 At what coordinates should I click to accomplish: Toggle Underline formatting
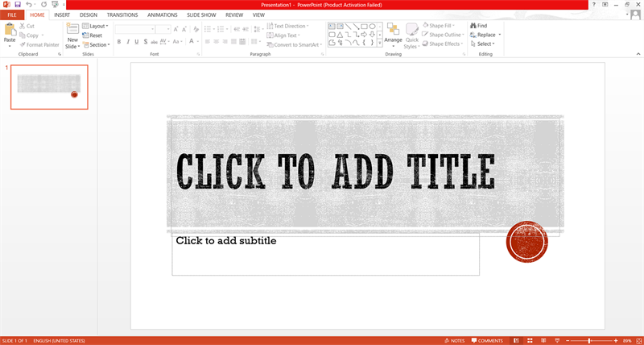(136, 42)
